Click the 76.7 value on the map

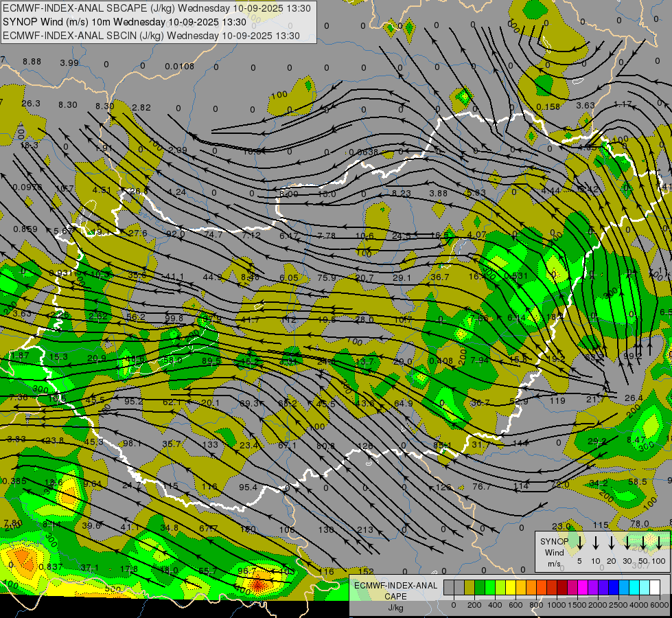(482, 487)
